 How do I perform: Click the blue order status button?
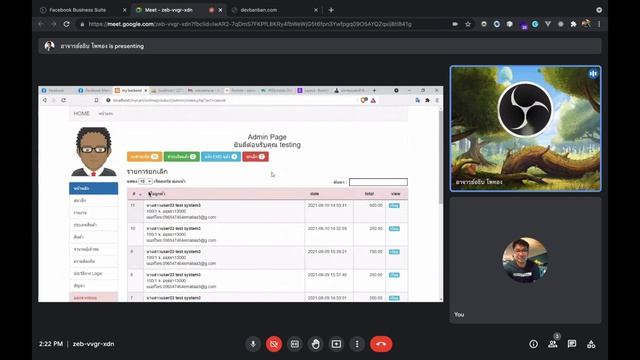click(x=221, y=157)
